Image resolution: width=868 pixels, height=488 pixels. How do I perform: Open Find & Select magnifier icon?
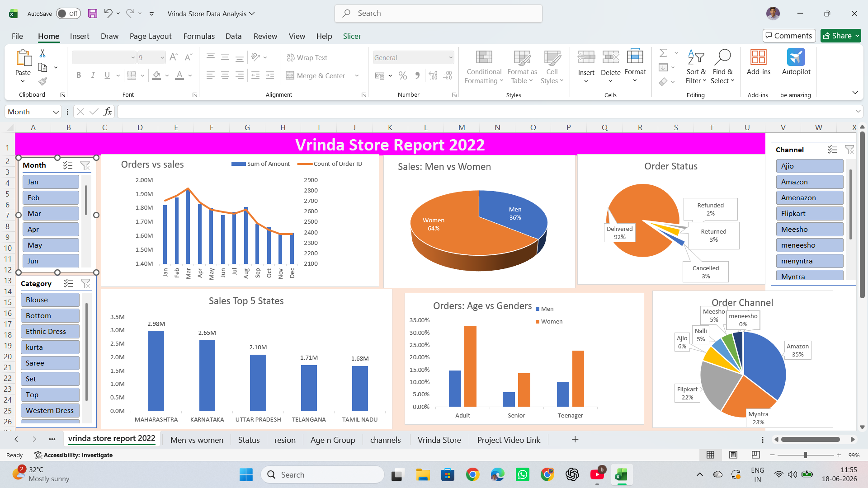coord(722,57)
